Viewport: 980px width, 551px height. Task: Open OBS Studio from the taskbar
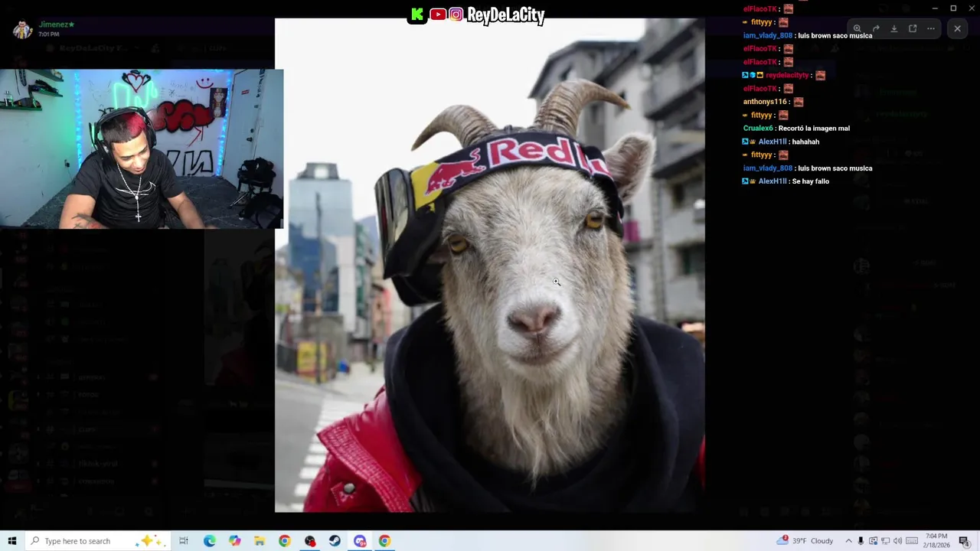click(x=310, y=541)
